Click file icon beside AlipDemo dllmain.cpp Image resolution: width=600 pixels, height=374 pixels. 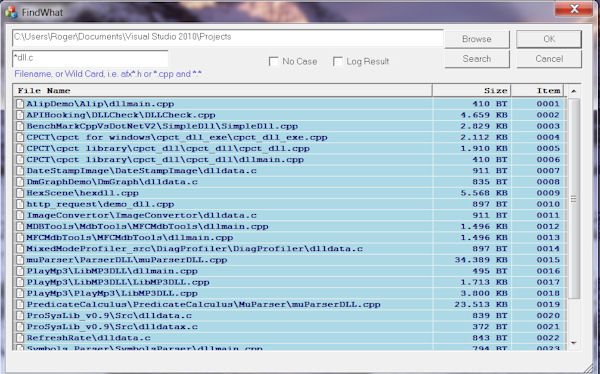tap(20, 104)
